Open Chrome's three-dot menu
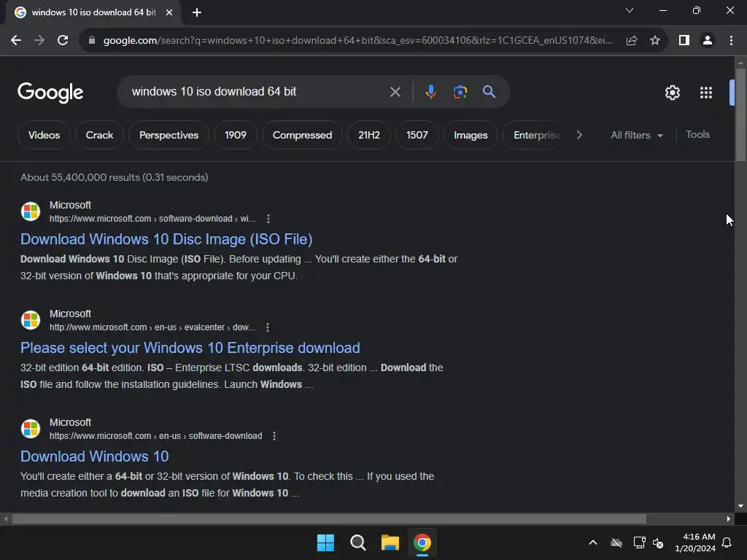Image resolution: width=747 pixels, height=560 pixels. click(x=731, y=41)
